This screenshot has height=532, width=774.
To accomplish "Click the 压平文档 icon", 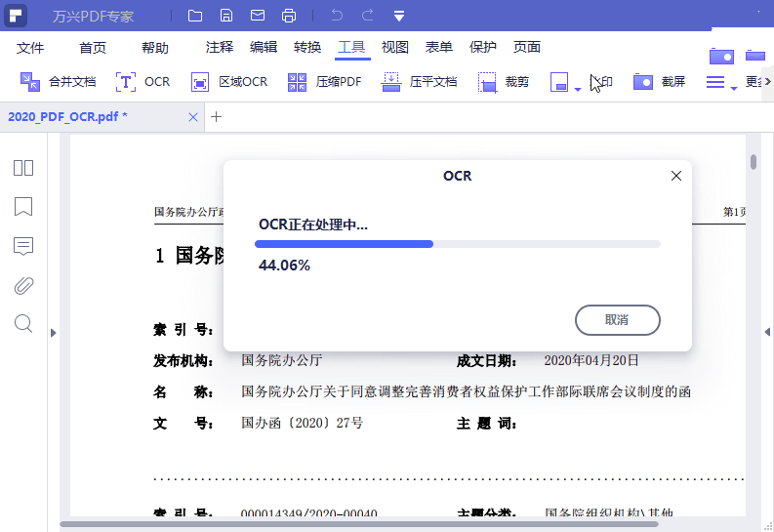I will [x=391, y=82].
